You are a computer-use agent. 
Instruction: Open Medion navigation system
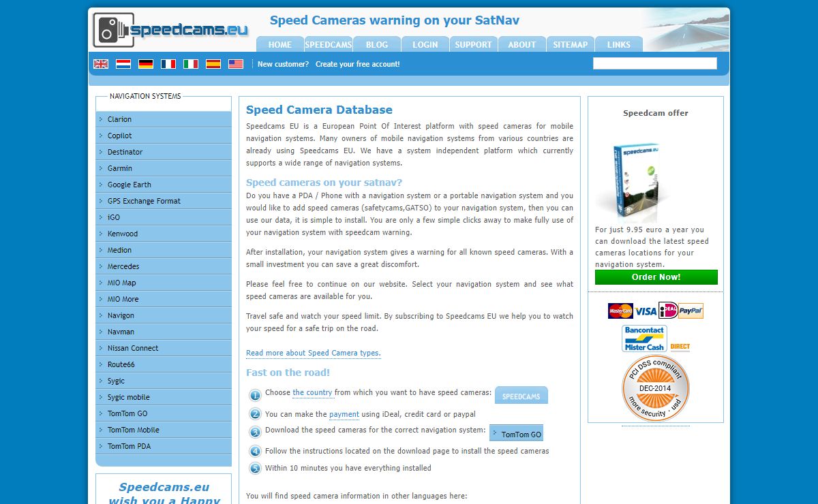pos(164,250)
